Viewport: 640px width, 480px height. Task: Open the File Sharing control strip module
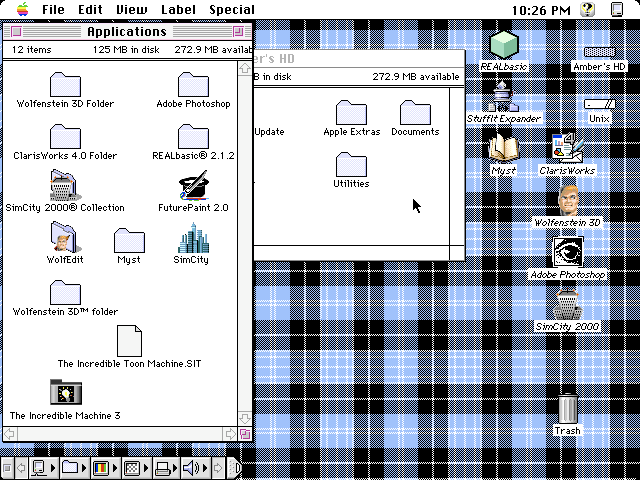[x=74, y=468]
